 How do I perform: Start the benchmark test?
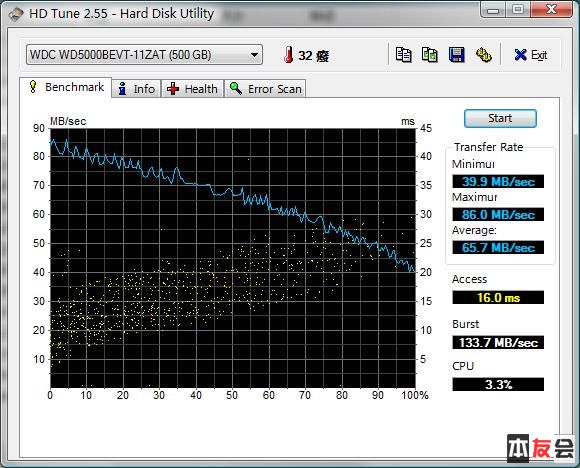[500, 118]
